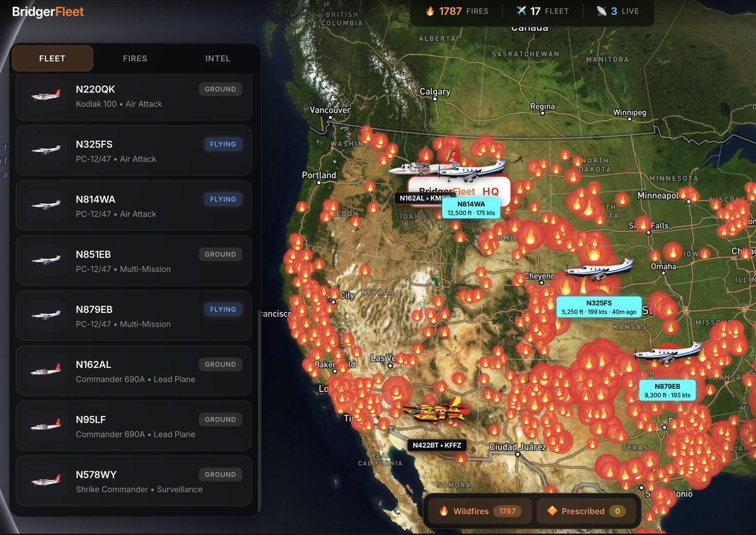The image size is (756, 535).
Task: Open the FIRES tab
Action: pos(135,59)
